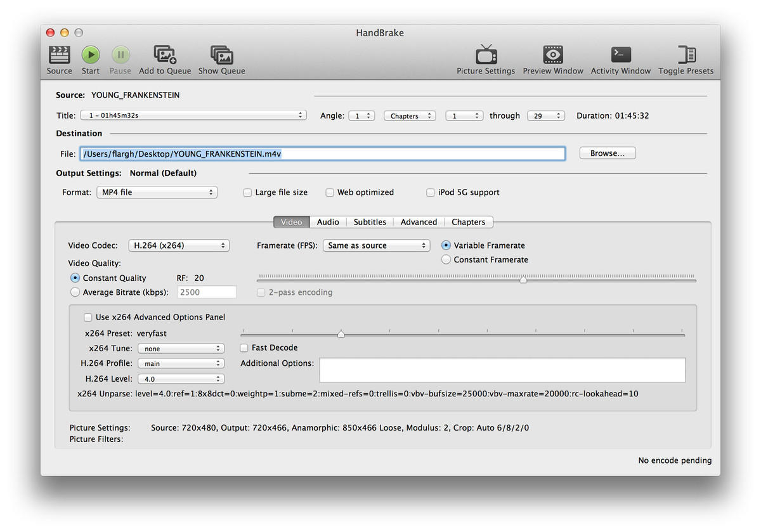Enable Large file size checkbox

tap(248, 193)
